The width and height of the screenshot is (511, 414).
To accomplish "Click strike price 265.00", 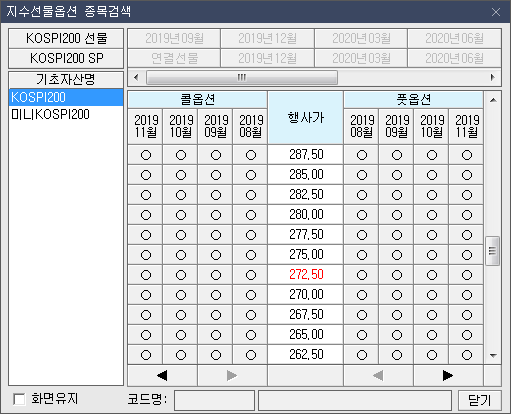I will 306,335.
